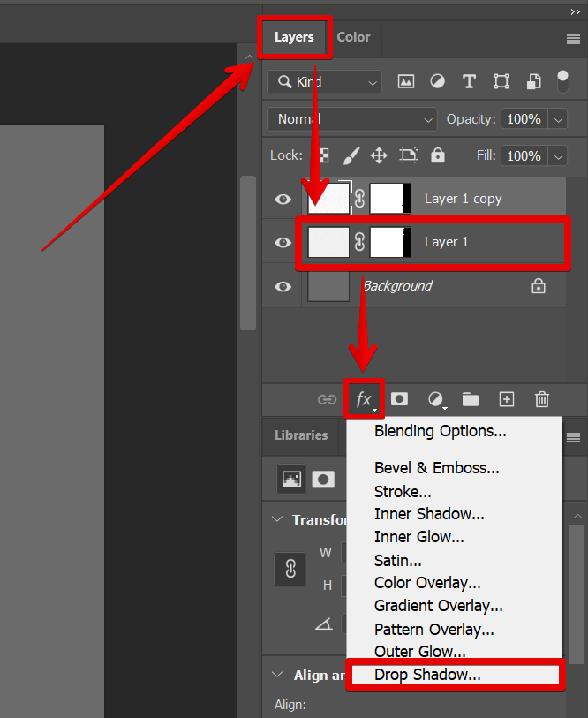Switch to the Color tab
This screenshot has height=718, width=588.
tap(353, 37)
